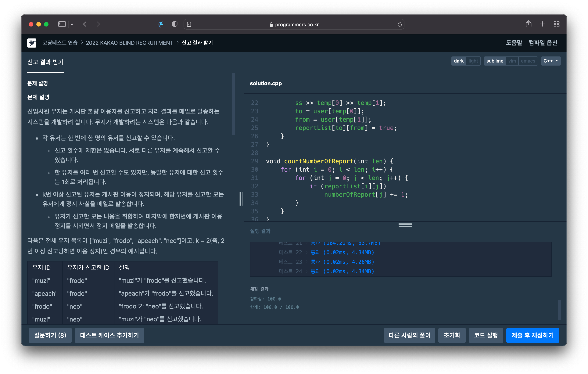Select vim keybinding mode

(x=512, y=61)
